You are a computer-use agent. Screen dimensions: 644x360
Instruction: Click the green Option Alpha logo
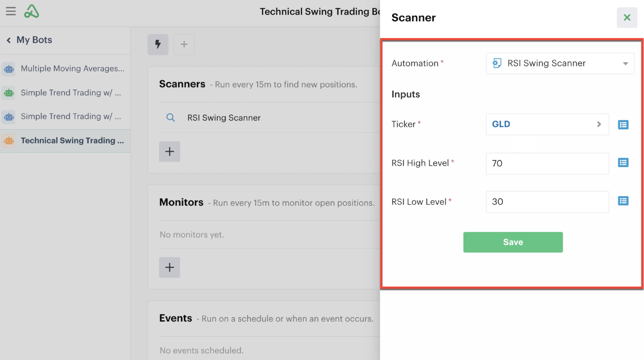click(32, 11)
